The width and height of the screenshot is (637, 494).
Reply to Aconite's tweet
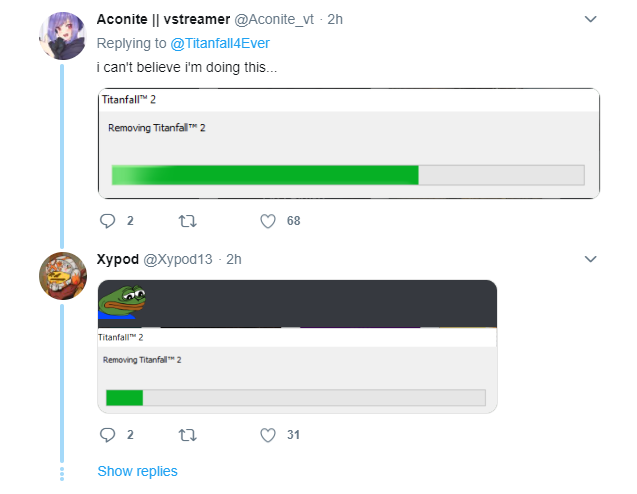(x=107, y=220)
